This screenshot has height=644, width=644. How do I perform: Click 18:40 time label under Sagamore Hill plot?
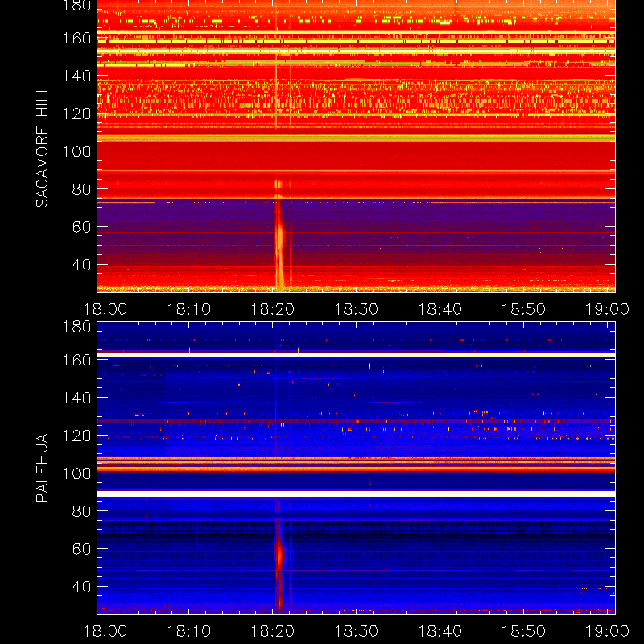click(x=440, y=309)
